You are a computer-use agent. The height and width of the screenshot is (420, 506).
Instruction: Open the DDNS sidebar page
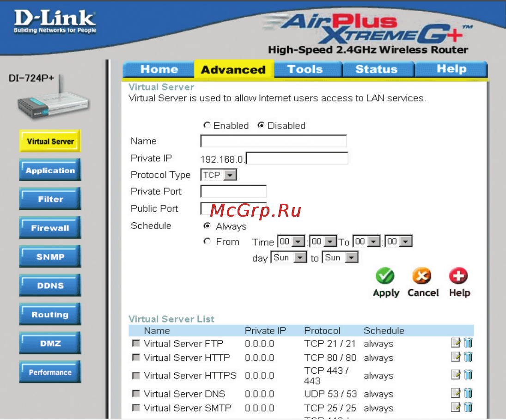tap(50, 286)
